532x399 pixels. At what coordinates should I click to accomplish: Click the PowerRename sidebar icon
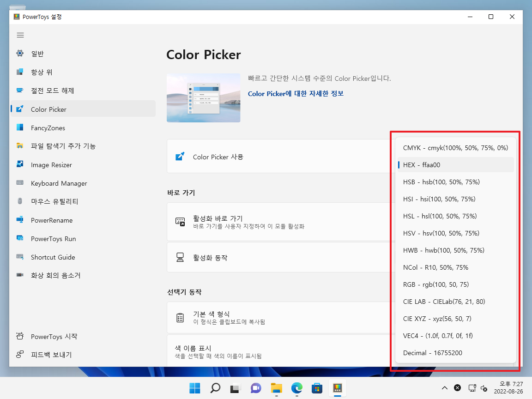[x=20, y=220]
